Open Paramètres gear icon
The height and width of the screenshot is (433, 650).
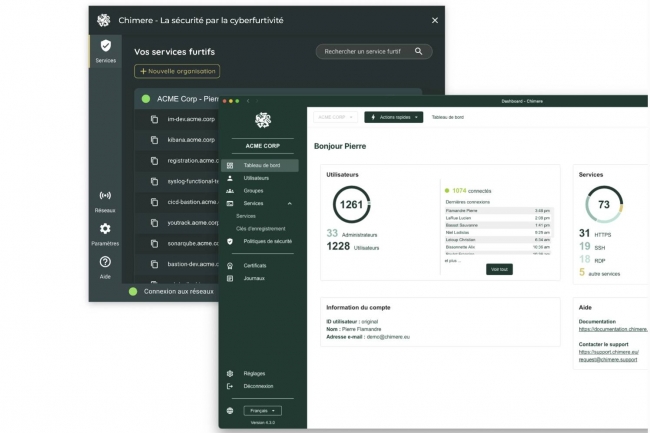105,229
